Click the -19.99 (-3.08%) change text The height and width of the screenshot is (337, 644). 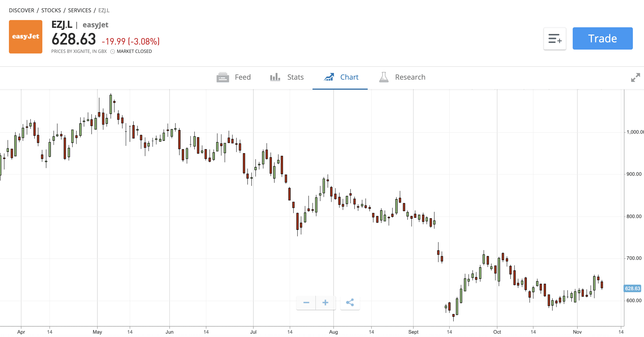131,41
